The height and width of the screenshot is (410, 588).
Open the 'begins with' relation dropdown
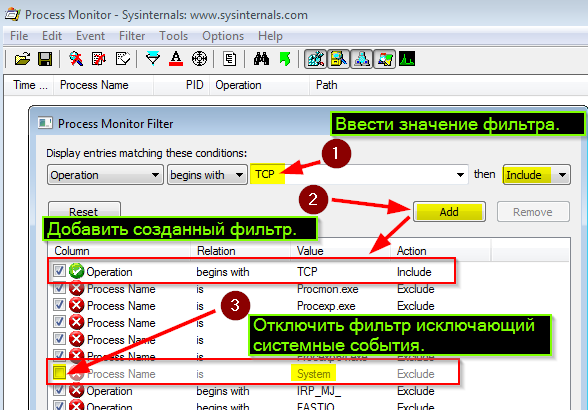207,175
